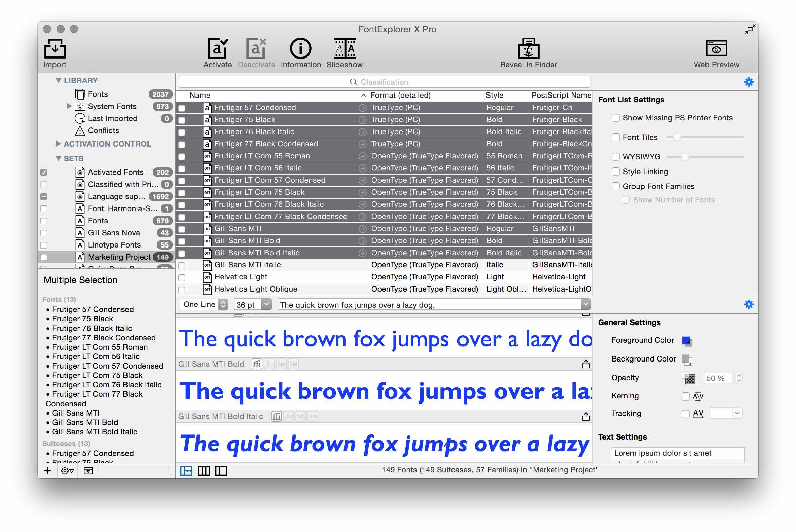The width and height of the screenshot is (796, 532).
Task: Open the One Line preview mode dropdown
Action: pyautogui.click(x=223, y=304)
